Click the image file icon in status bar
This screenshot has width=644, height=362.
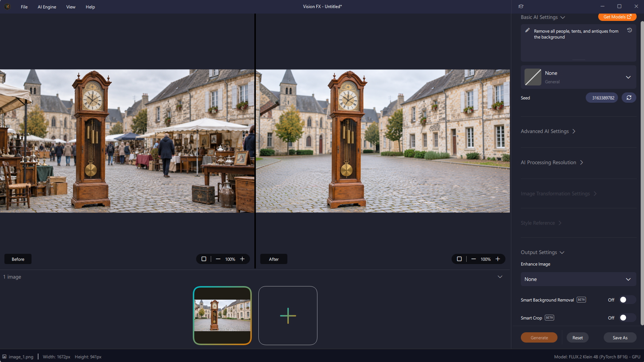point(4,356)
